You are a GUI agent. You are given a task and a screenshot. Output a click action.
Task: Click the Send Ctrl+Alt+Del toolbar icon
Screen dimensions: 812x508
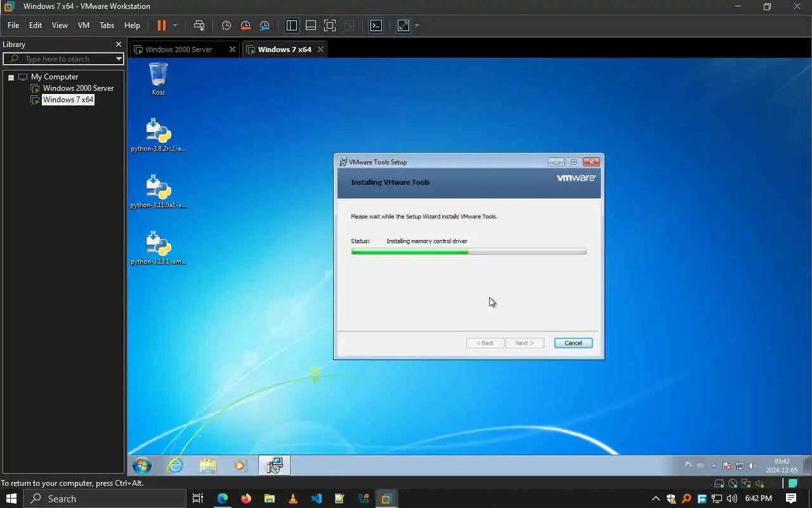pos(199,25)
